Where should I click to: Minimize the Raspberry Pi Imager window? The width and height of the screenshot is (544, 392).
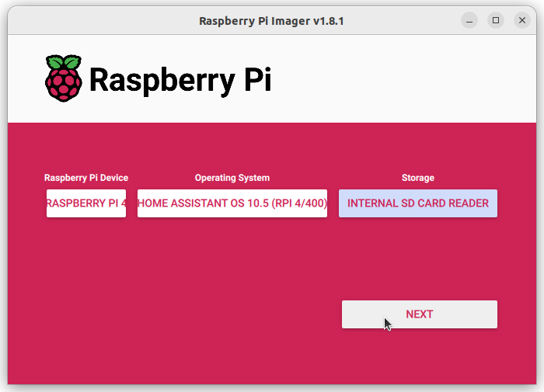(x=469, y=20)
